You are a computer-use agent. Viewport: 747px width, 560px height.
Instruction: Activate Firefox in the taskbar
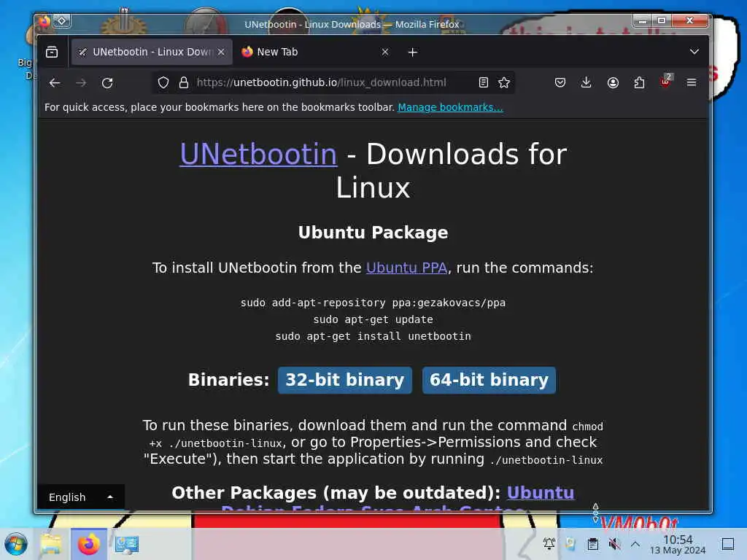pos(88,544)
